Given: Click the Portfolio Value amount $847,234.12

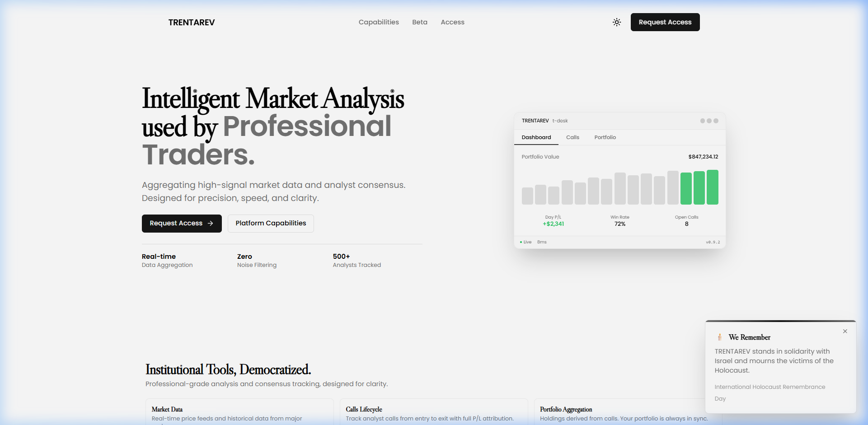Looking at the screenshot, I should (x=703, y=157).
